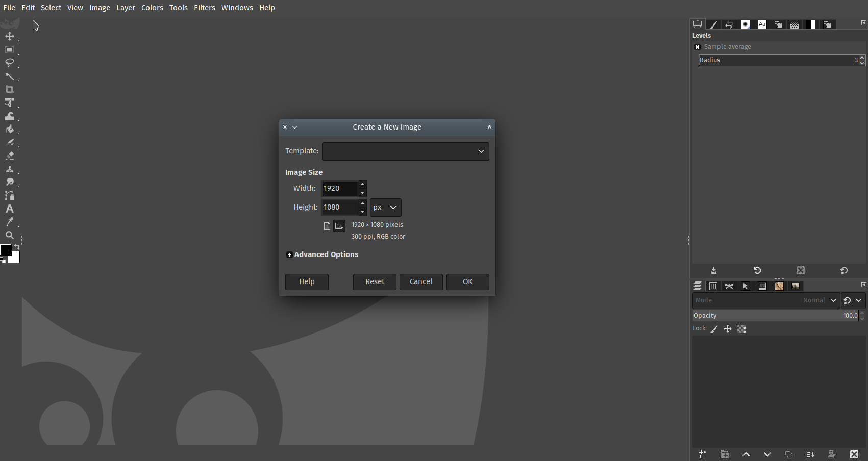Increase the Width with the up arrow
The width and height of the screenshot is (868, 461).
coord(363,185)
